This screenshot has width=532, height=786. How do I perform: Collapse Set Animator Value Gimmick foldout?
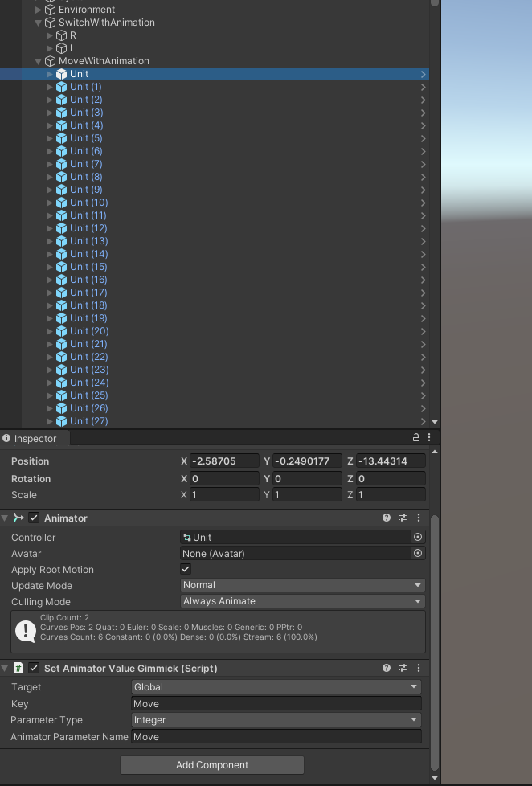(x=5, y=668)
